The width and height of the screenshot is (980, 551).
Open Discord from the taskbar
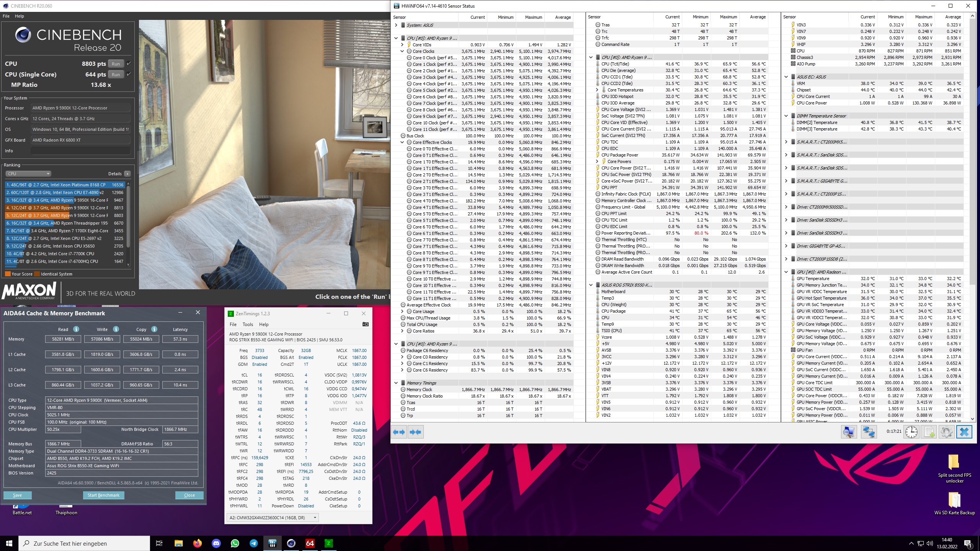[216, 543]
